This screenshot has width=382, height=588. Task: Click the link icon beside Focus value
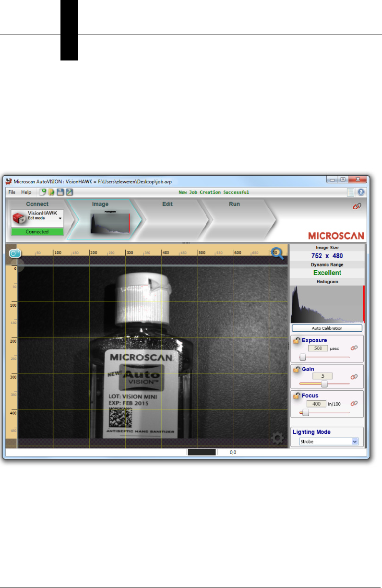coord(354,404)
